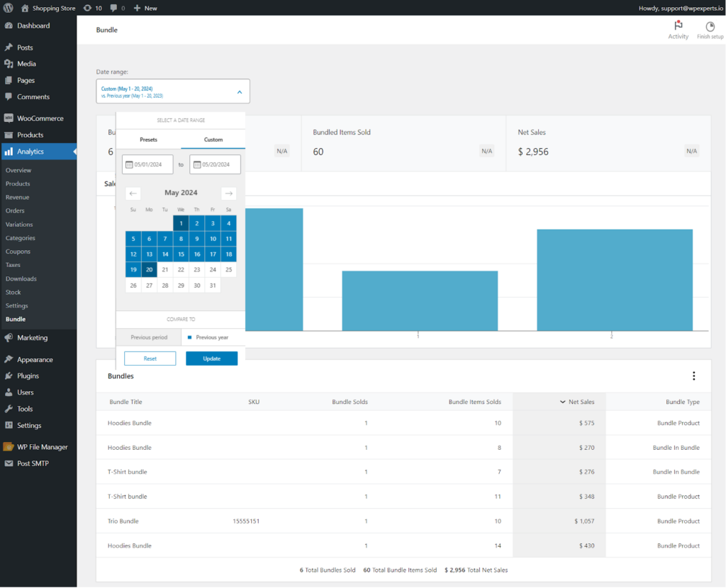This screenshot has width=726, height=588.
Task: Click the Update button
Action: click(x=211, y=358)
